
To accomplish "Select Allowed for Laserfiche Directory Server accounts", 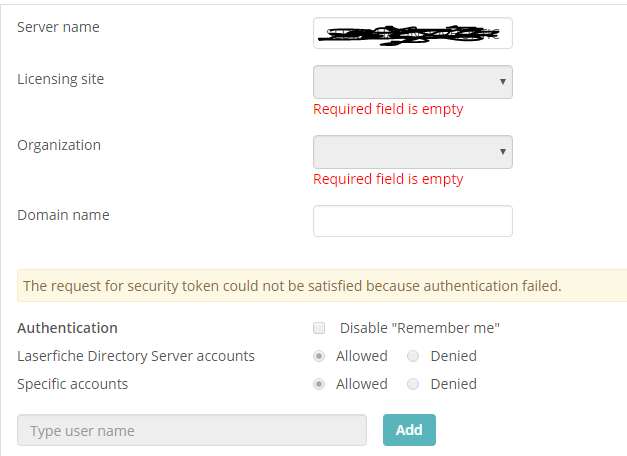I will [319, 356].
